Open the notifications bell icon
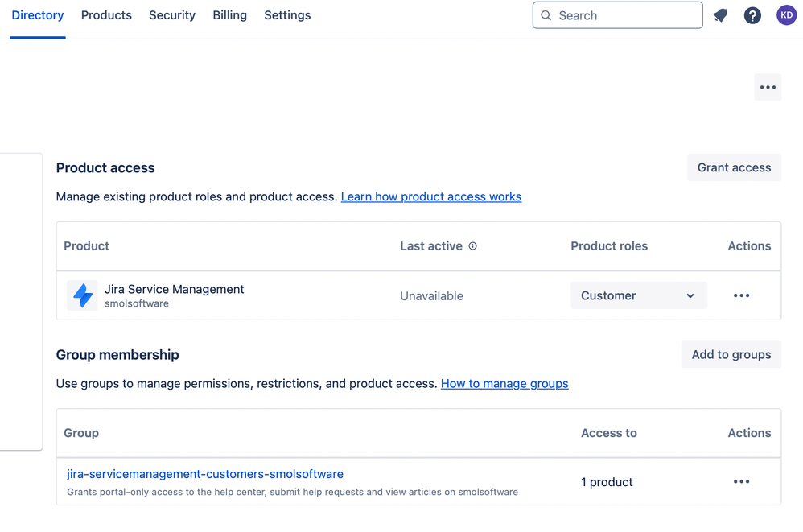This screenshot has width=803, height=532. 720,15
